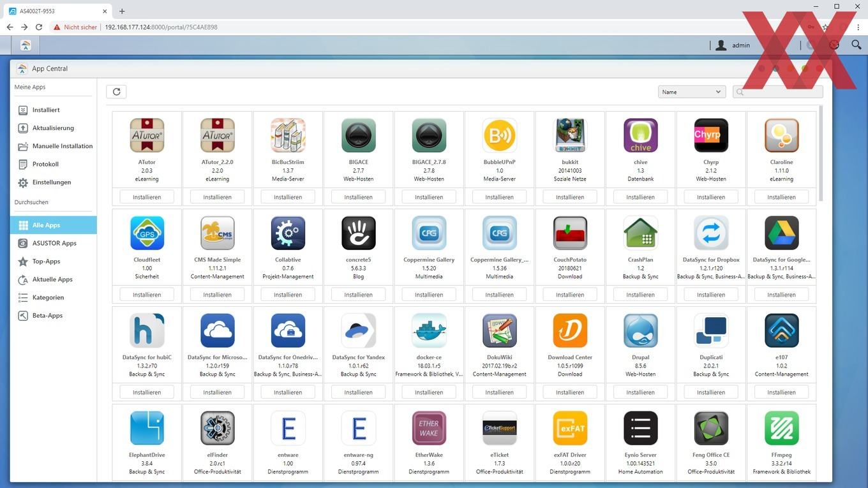The height and width of the screenshot is (488, 868).
Task: Open the concrete5 hand icon
Action: pos(359,233)
